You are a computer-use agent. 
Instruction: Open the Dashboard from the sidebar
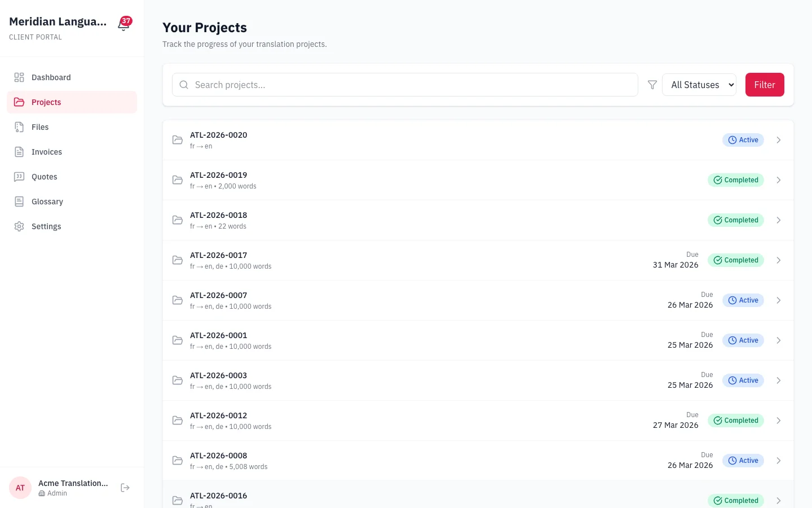[x=51, y=77]
